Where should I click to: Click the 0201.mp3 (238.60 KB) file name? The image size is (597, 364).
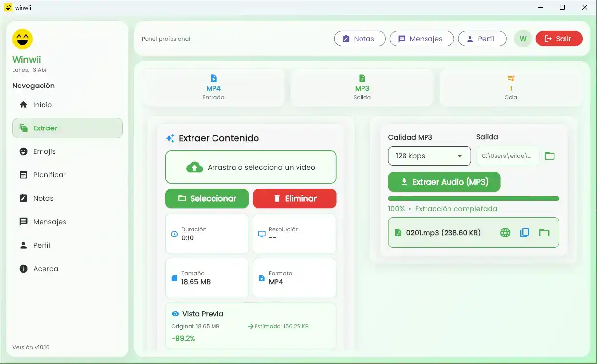[443, 233]
